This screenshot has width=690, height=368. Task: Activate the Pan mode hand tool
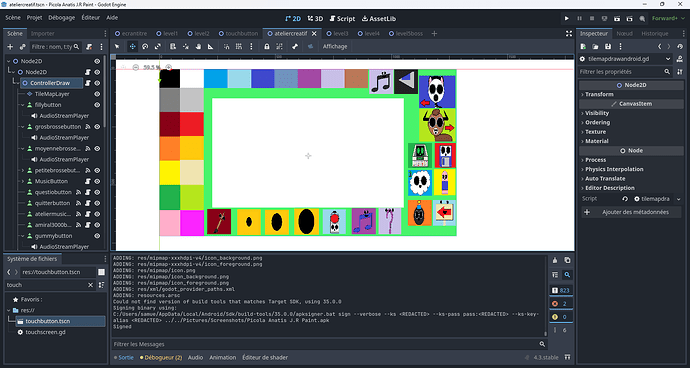point(198,46)
